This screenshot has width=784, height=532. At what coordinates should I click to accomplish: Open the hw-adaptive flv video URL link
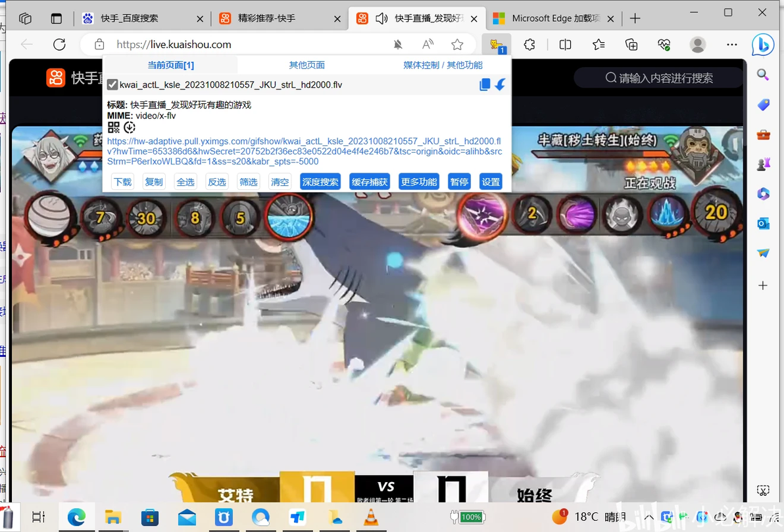point(305,151)
